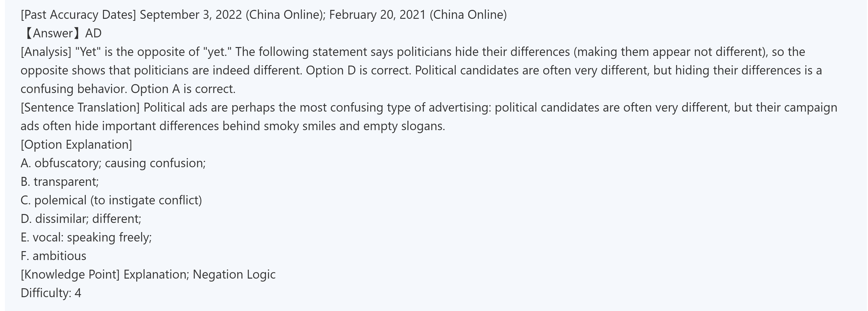Select option E "vocal: speaking freely"
The width and height of the screenshot is (868, 311).
pyautogui.click(x=86, y=238)
